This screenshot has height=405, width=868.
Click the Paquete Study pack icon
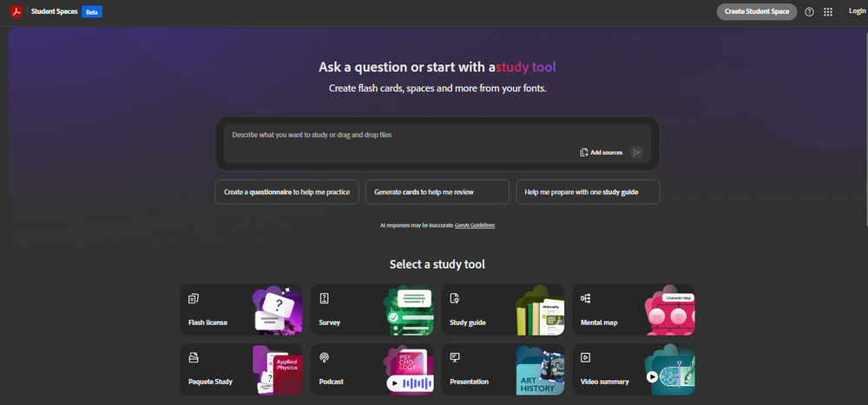coord(194,357)
